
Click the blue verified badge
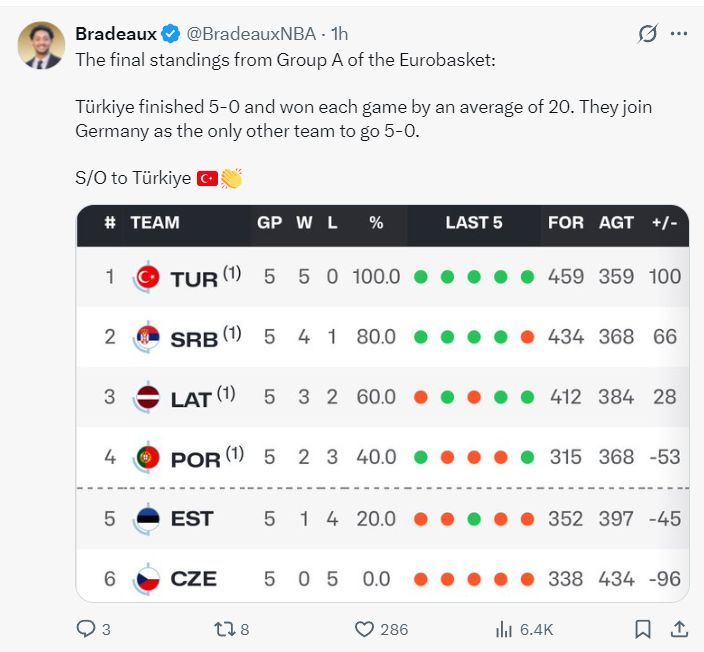pos(171,34)
